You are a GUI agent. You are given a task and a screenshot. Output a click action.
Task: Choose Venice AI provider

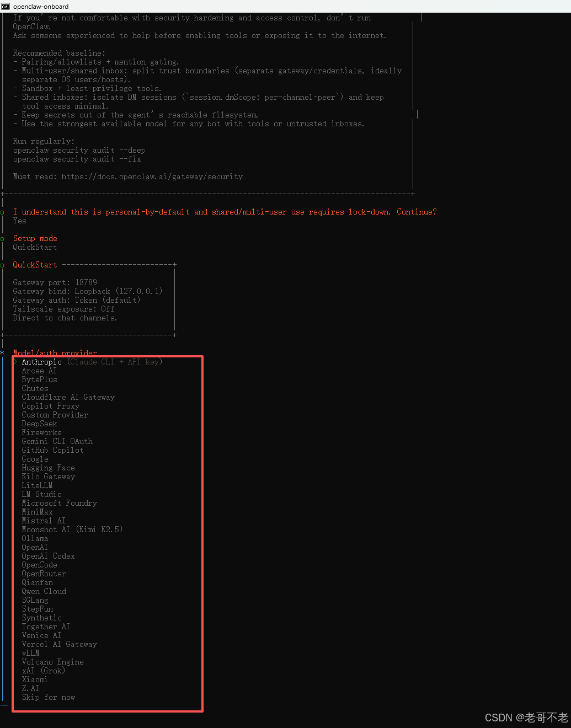(41, 635)
